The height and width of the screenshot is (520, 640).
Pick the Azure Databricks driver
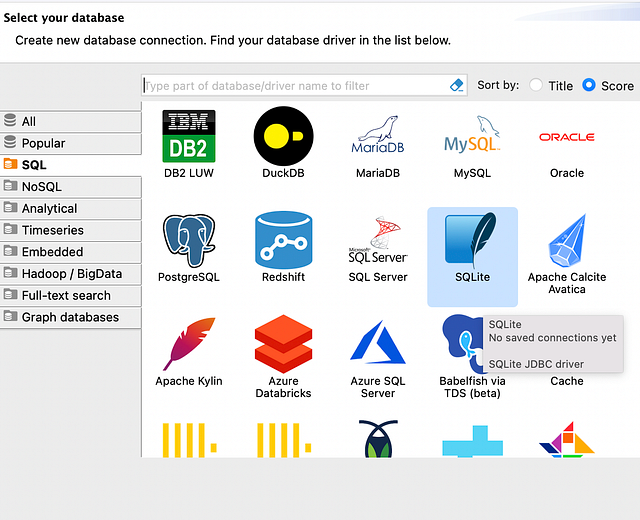[283, 357]
